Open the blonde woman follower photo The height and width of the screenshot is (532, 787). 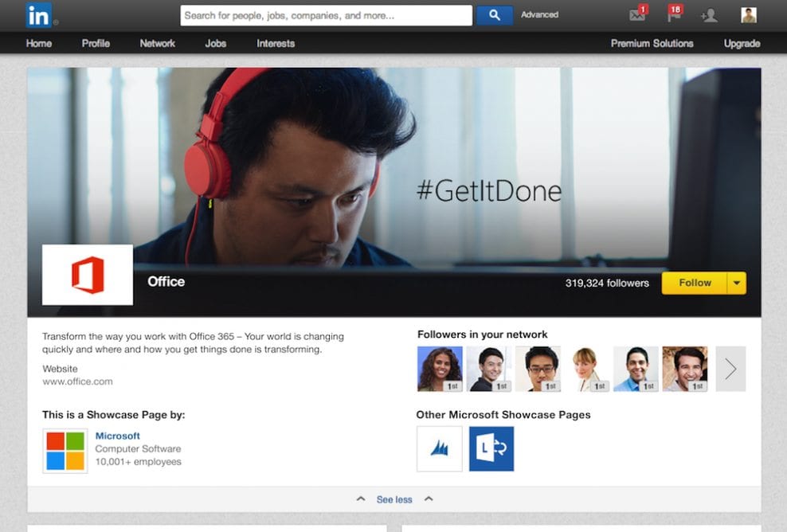(587, 369)
